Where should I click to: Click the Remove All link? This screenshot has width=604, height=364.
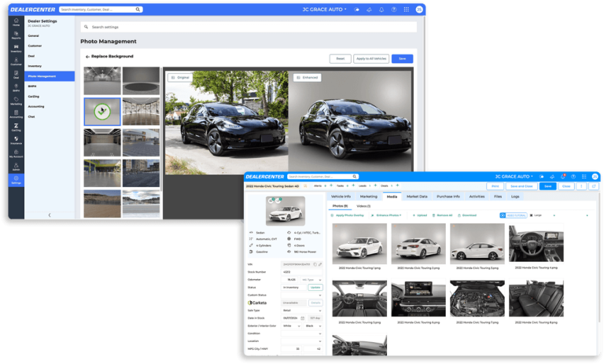click(x=442, y=215)
